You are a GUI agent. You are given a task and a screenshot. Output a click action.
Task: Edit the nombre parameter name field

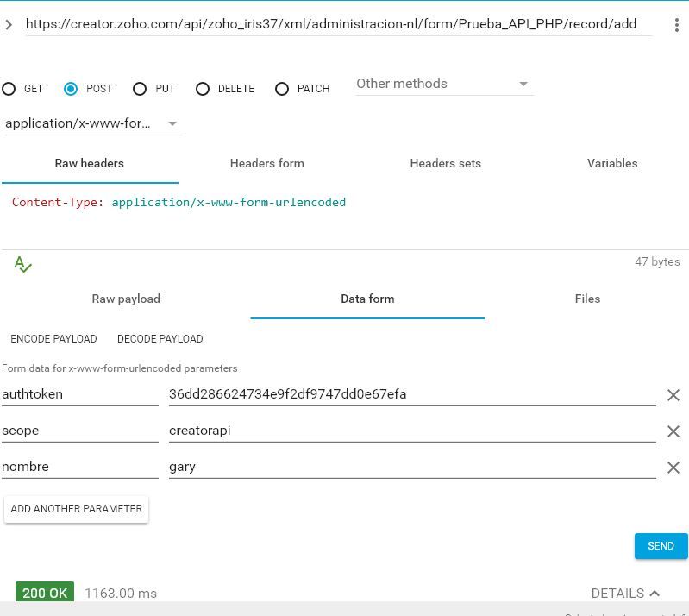tap(80, 467)
